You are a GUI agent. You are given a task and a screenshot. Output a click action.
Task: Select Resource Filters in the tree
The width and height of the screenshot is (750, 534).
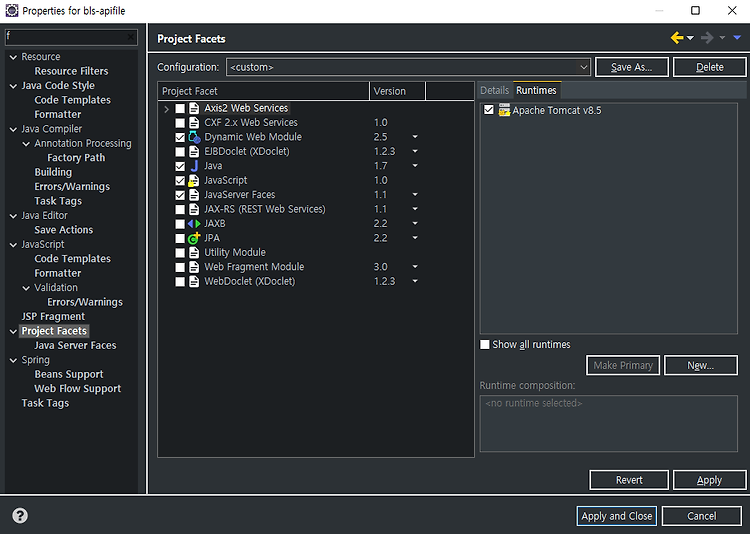point(71,71)
